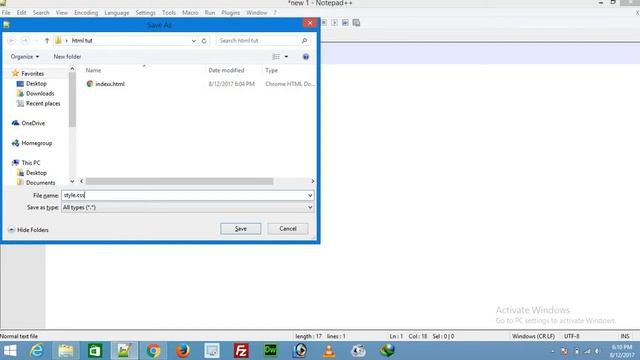Viewport: 640px width, 360px height.
Task: Open Notepad++ Search menu
Action: (x=41, y=13)
